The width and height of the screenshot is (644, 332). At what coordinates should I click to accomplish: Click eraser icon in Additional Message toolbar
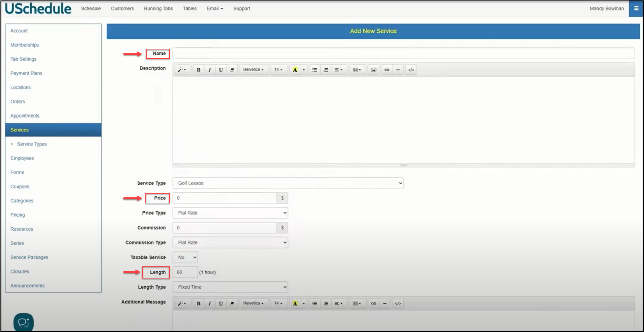tap(232, 303)
